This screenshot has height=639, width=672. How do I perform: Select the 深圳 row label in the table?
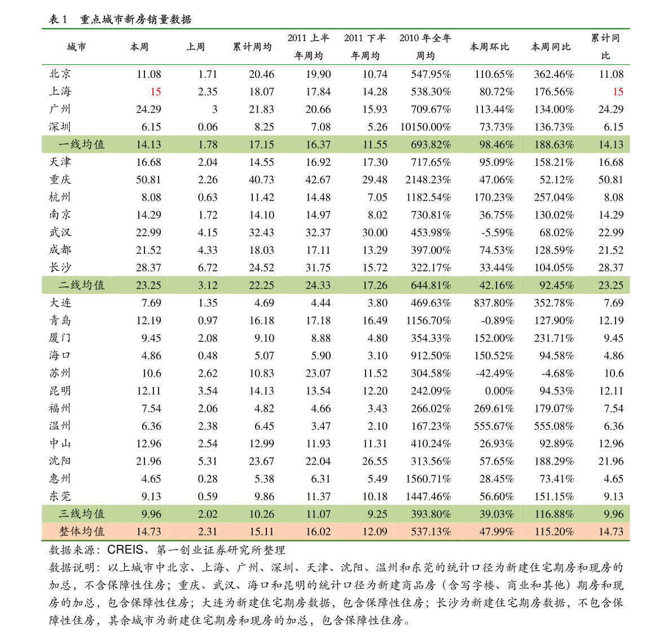(60, 127)
